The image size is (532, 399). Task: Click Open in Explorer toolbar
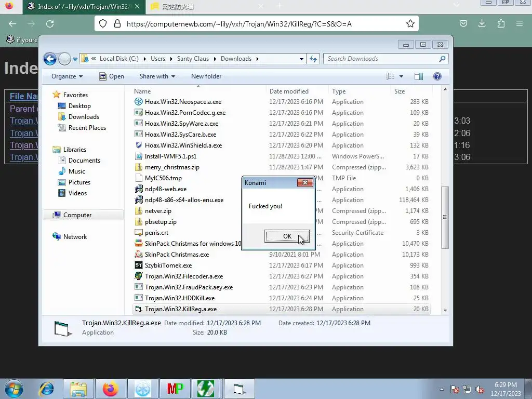click(112, 76)
